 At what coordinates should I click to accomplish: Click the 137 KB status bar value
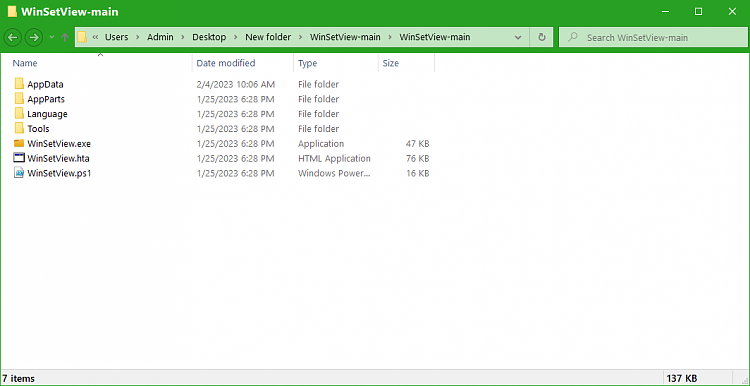(x=681, y=378)
